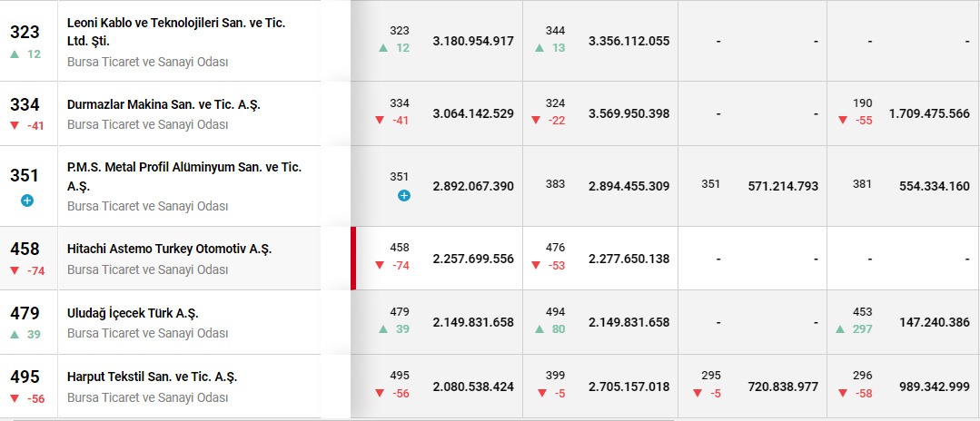
Task: Click rank number 399 in Harput row
Action: click(555, 376)
